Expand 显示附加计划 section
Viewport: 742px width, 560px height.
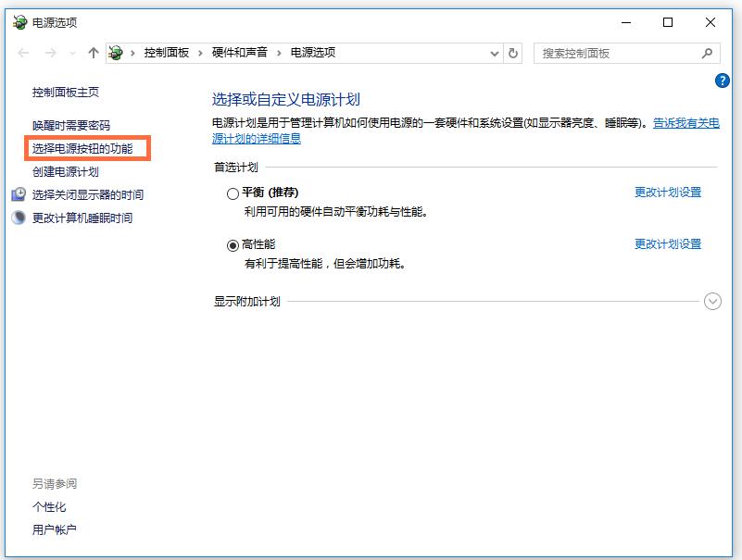[x=711, y=301]
